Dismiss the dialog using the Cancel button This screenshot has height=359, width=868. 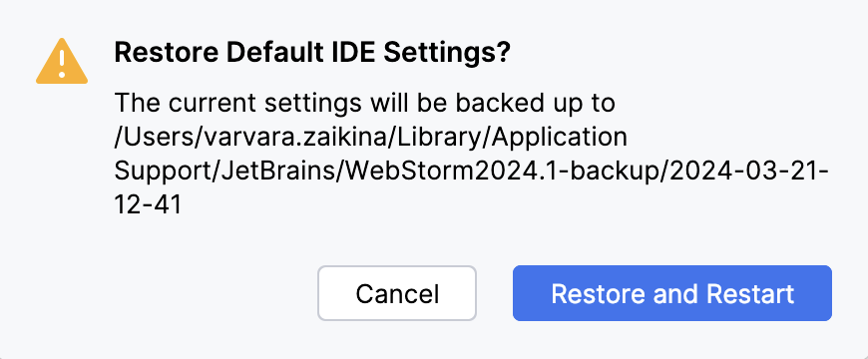pyautogui.click(x=397, y=293)
